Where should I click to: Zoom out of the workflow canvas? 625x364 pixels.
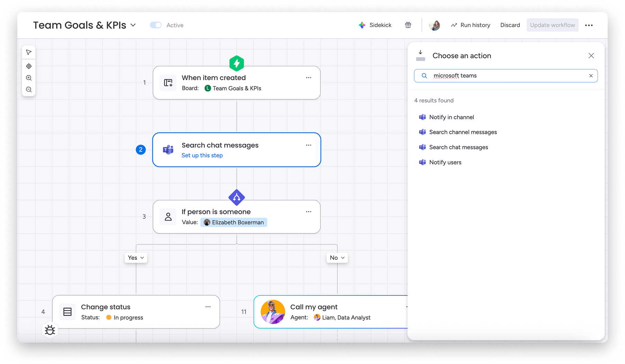[29, 90]
